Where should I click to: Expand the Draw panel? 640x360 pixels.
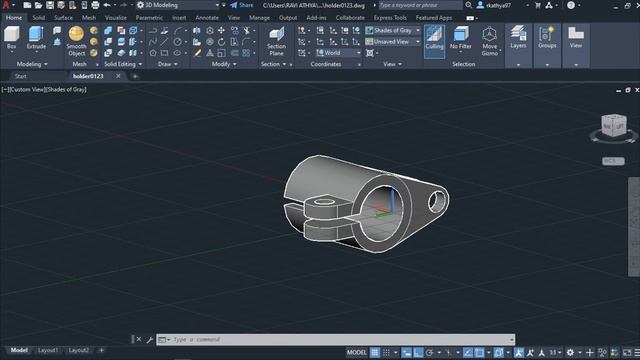[168, 64]
